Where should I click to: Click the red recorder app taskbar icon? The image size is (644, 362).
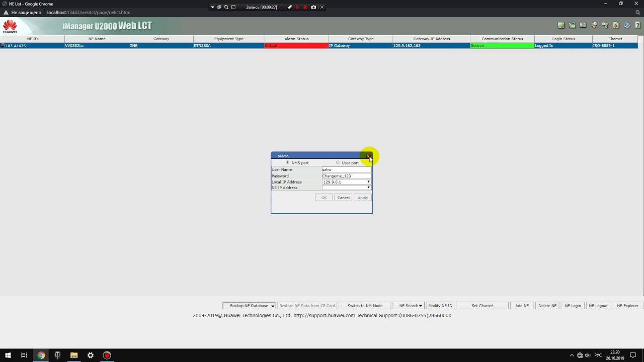[107, 355]
